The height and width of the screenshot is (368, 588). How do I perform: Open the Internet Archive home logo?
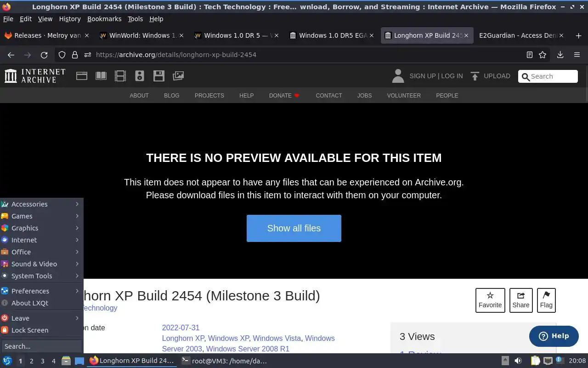pos(35,76)
